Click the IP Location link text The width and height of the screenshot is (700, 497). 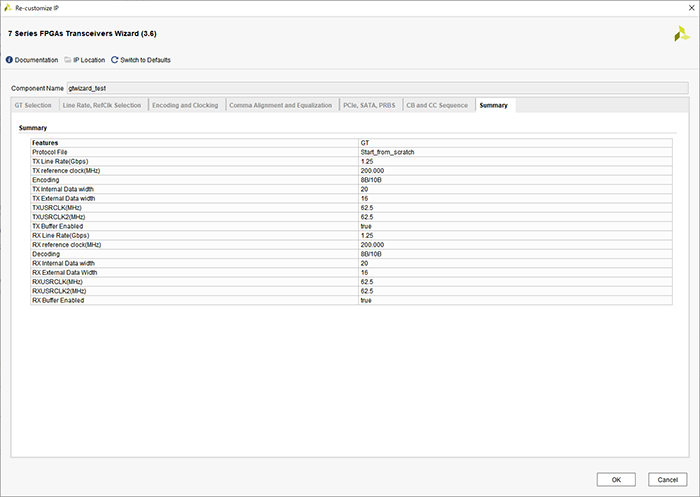(x=89, y=60)
